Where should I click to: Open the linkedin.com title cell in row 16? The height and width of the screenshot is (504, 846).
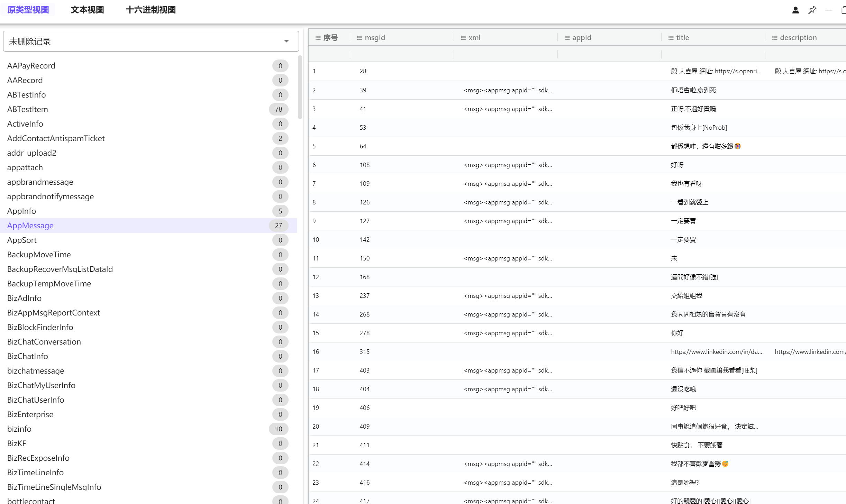click(x=716, y=352)
